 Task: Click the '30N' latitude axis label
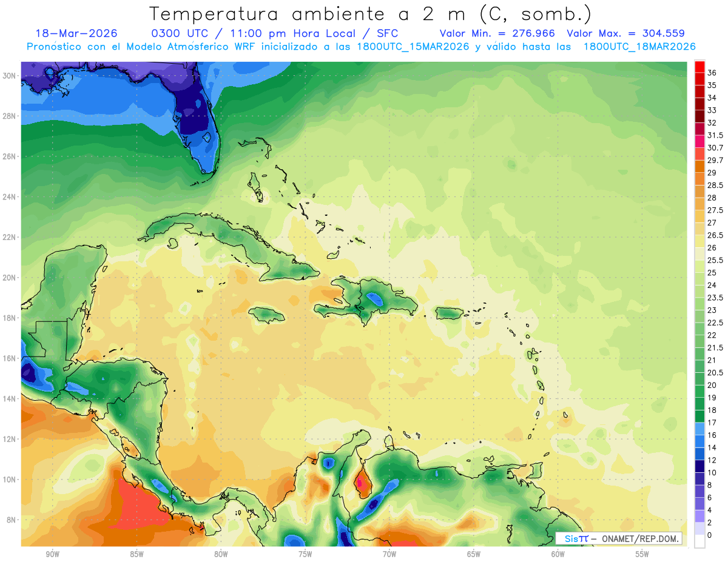10,76
